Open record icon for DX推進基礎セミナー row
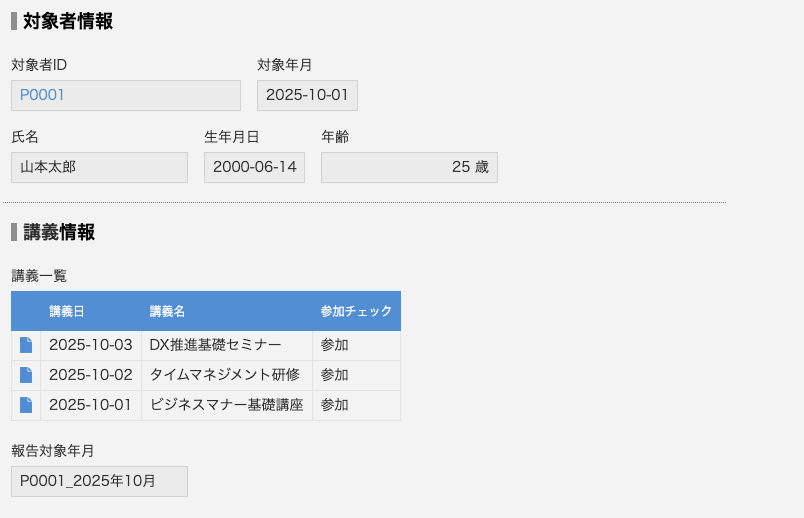Viewport: 804px width, 518px height. [x=26, y=345]
